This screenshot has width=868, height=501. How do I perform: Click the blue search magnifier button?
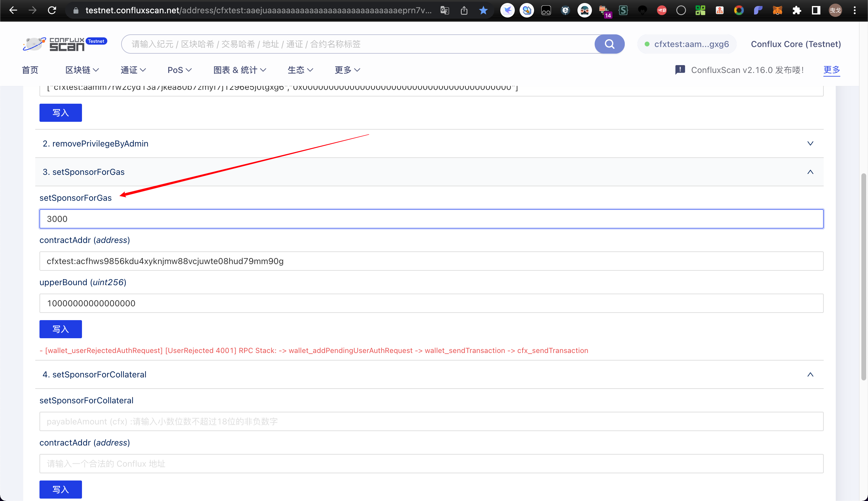pos(609,44)
